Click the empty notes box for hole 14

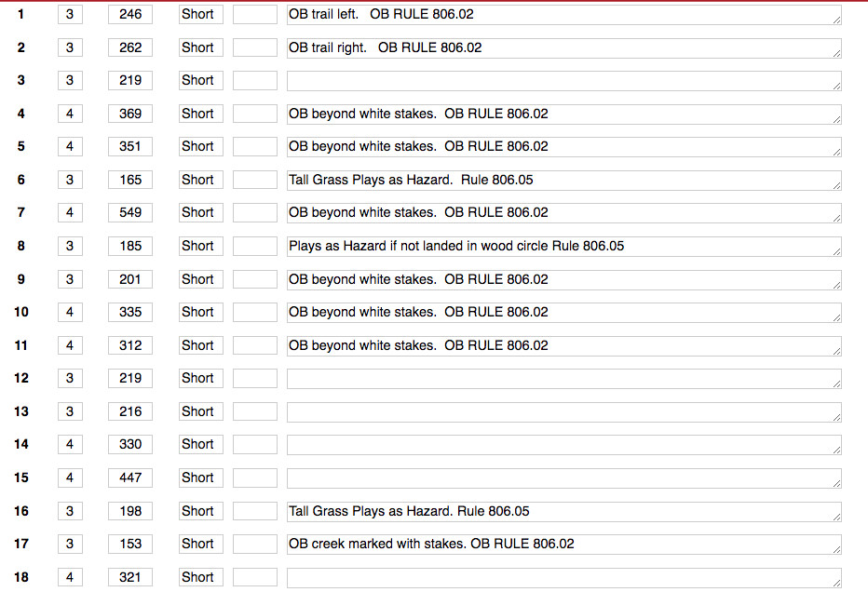(564, 444)
